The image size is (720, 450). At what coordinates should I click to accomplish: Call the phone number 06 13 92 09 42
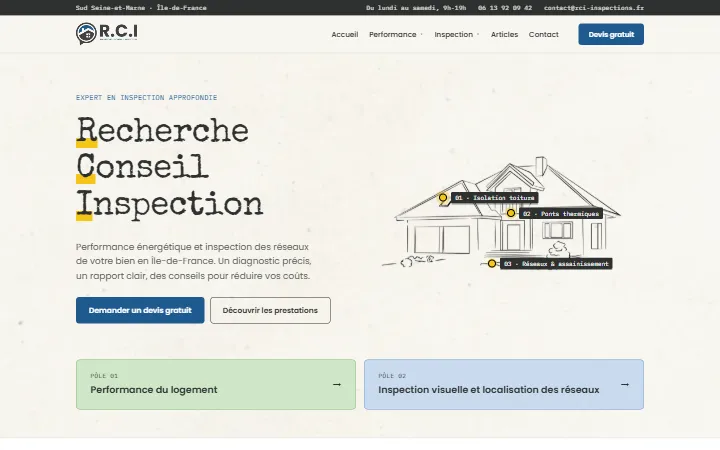(505, 8)
